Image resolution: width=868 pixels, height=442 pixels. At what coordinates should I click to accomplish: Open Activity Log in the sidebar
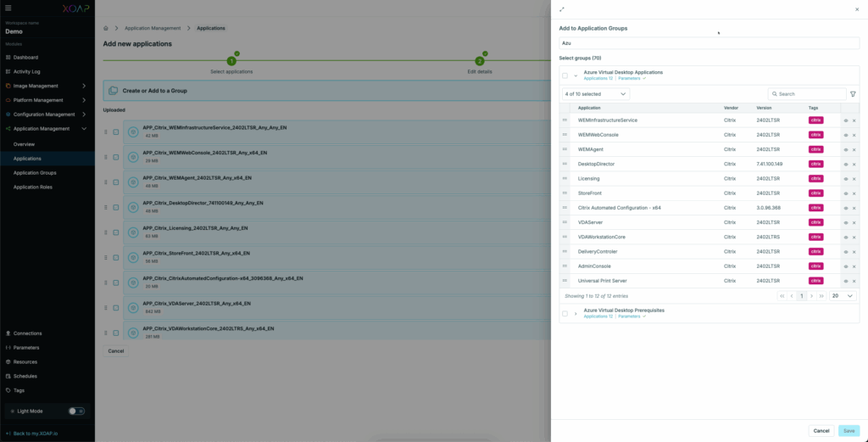tap(31, 71)
